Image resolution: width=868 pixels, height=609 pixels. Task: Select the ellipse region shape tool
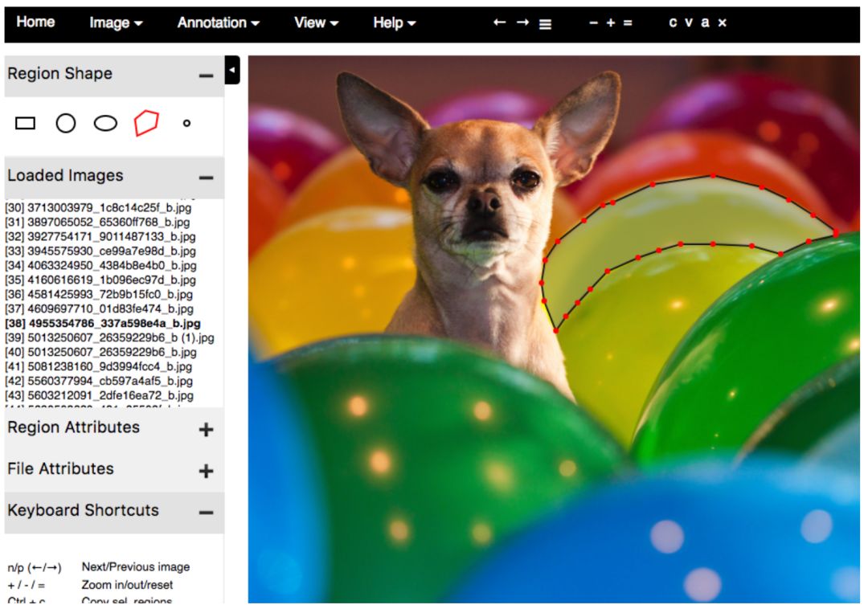[x=105, y=123]
